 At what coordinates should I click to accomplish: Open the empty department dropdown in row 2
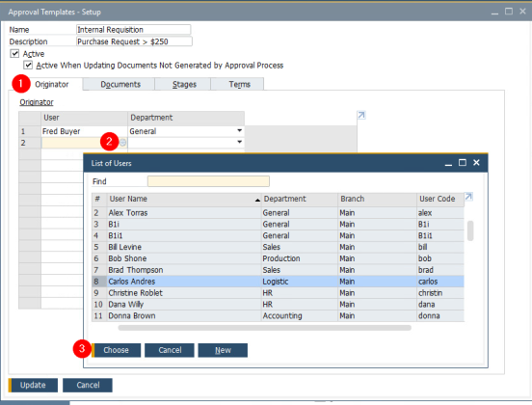[240, 142]
